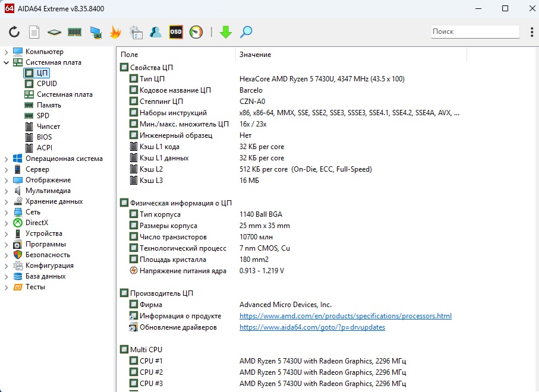Select Тесты in the tree
Screen dimensions: 539x392
(35, 287)
